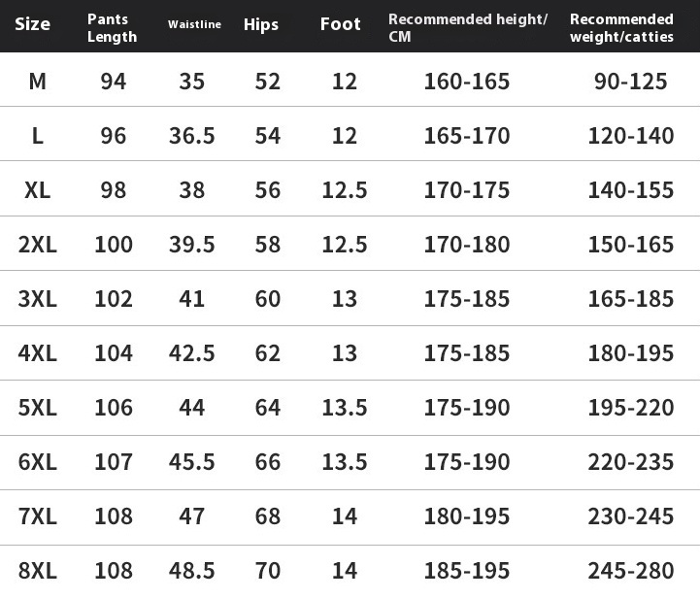
Task: Click the 45.5 waistline value for 6XL
Action: tap(191, 462)
